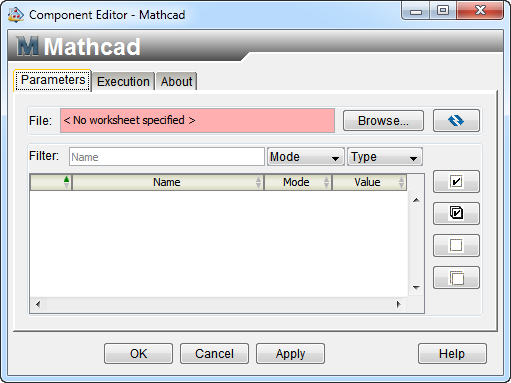Screen dimensions: 511x383
Task: Click the check selected parameter icon button
Action: point(456,182)
